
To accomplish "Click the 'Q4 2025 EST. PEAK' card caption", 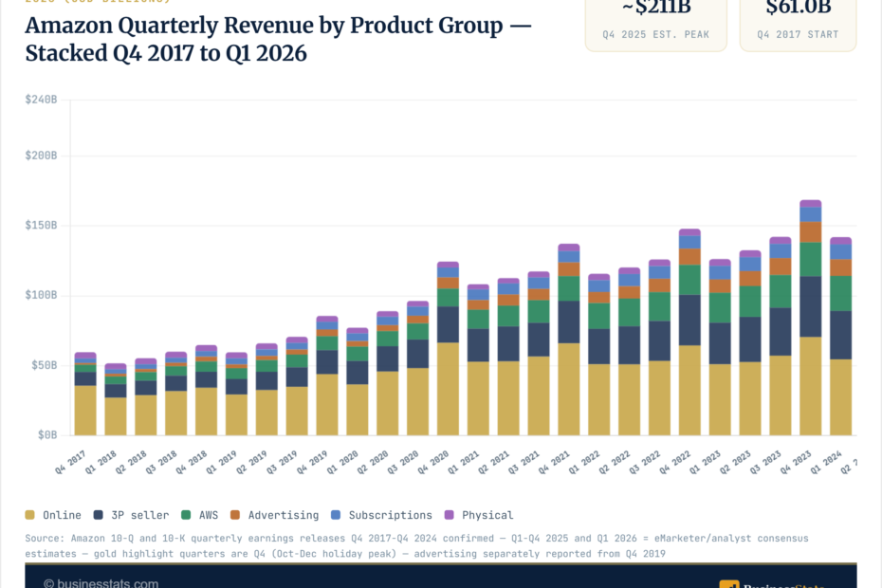I will coord(656,34).
